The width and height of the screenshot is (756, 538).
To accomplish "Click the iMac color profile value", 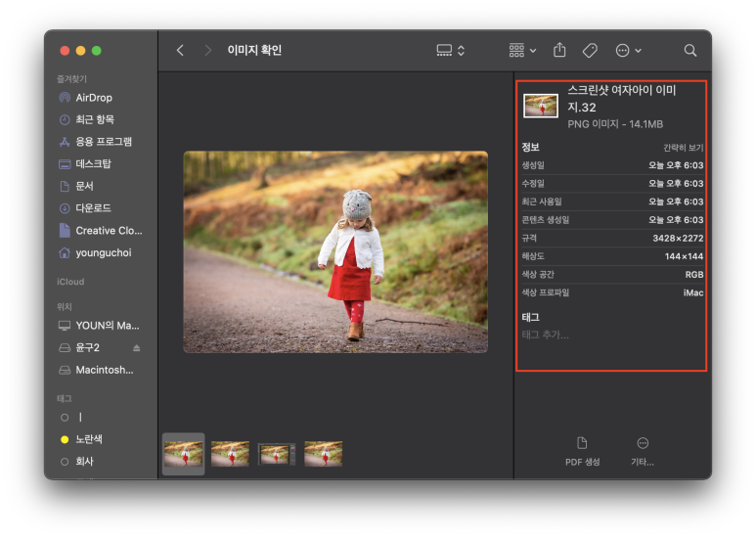I will [x=693, y=292].
